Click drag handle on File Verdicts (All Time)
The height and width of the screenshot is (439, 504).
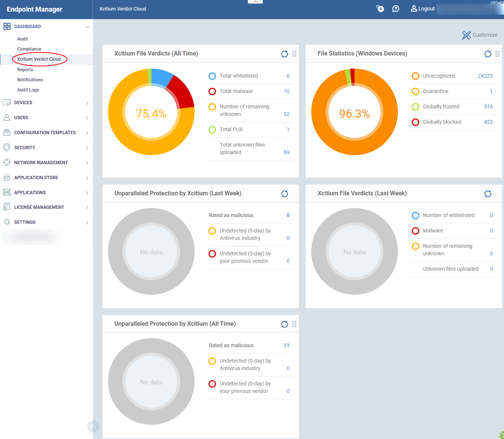tap(294, 54)
